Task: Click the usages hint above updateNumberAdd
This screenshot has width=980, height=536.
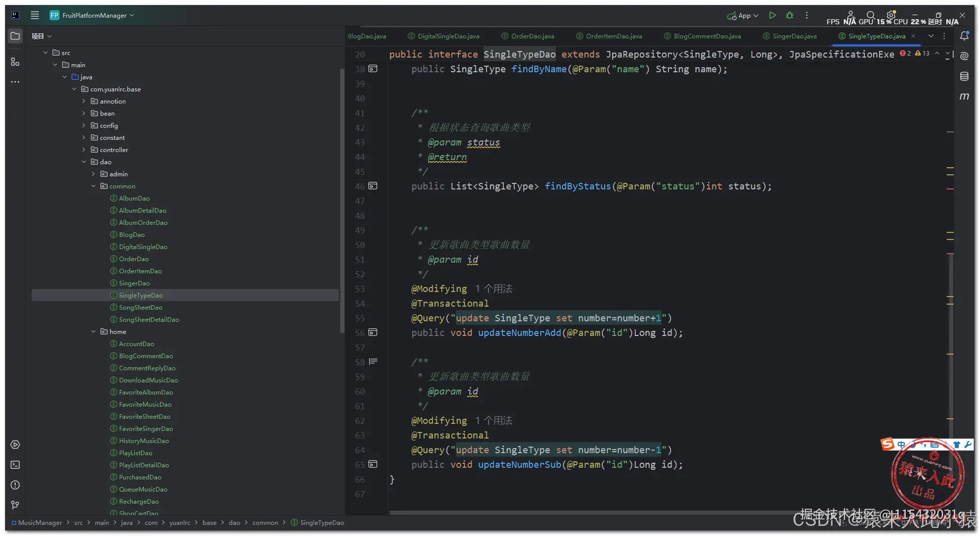Action: (x=493, y=288)
